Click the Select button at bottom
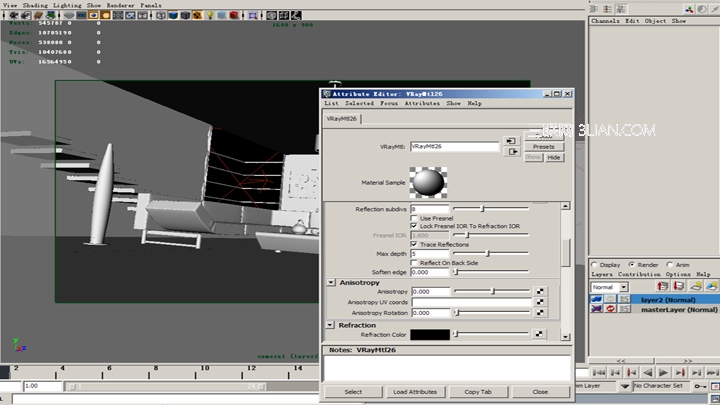This screenshot has height=405, width=720. (353, 392)
